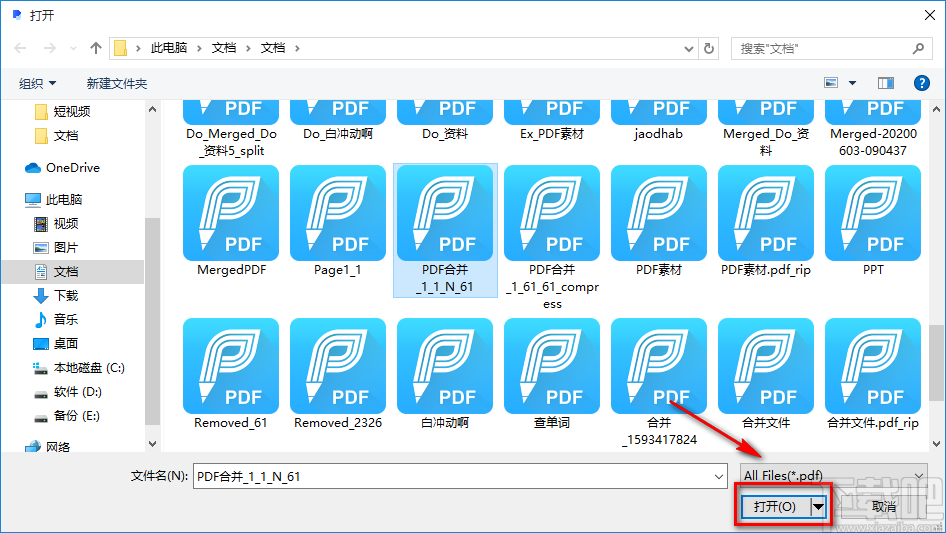
Task: Open the 打开 button split arrow
Action: click(818, 506)
